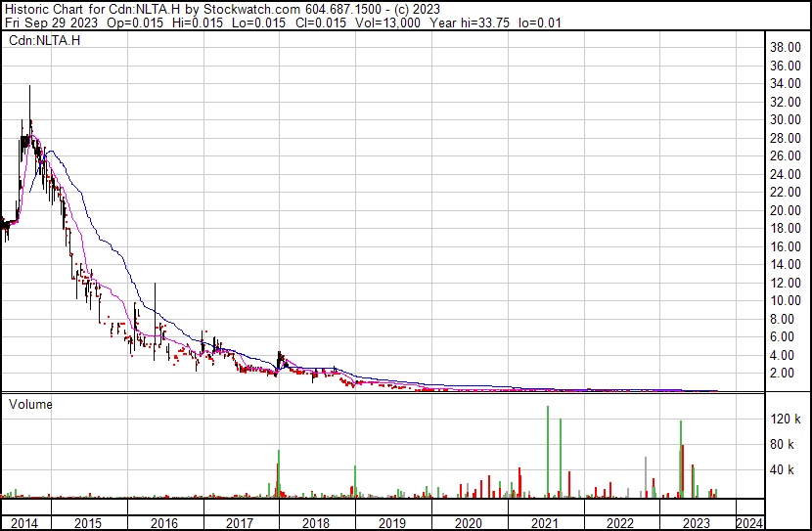Click the 18.00 price axis label
The image size is (812, 531).
786,228
